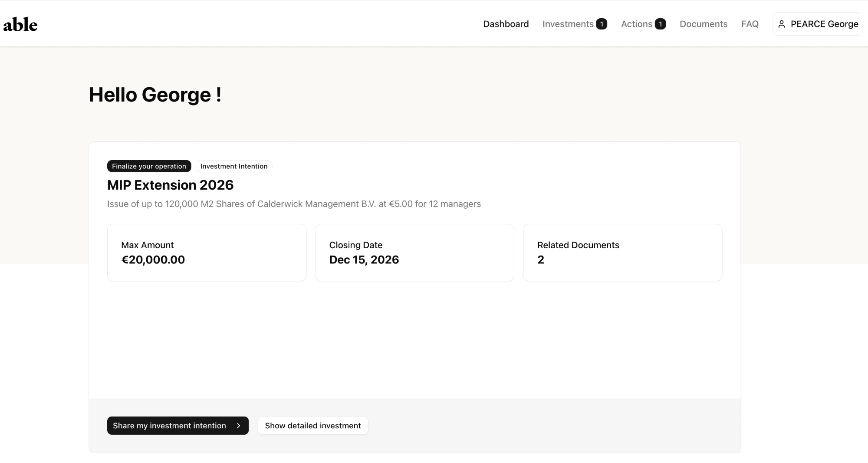
Task: Switch to the Documents tab
Action: 704,24
